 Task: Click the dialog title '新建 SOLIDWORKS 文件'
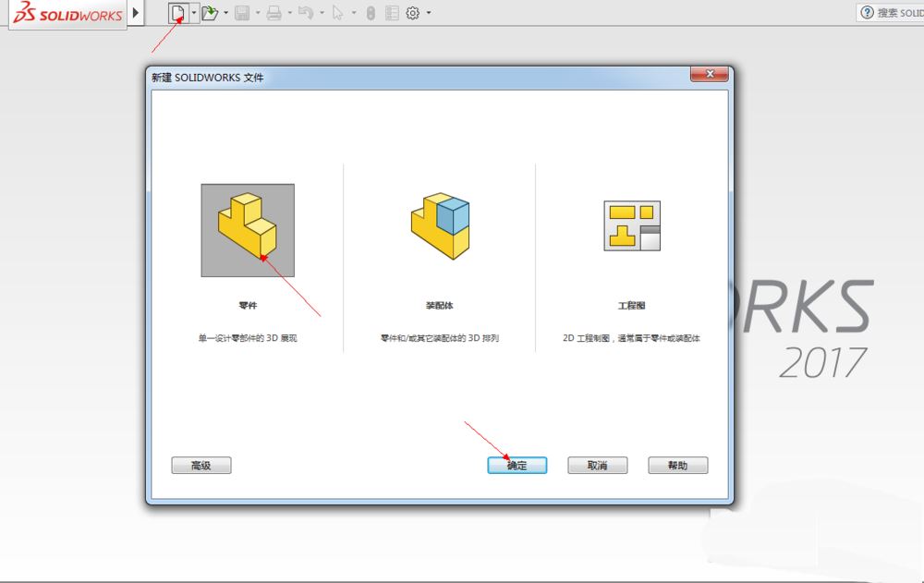coord(207,78)
